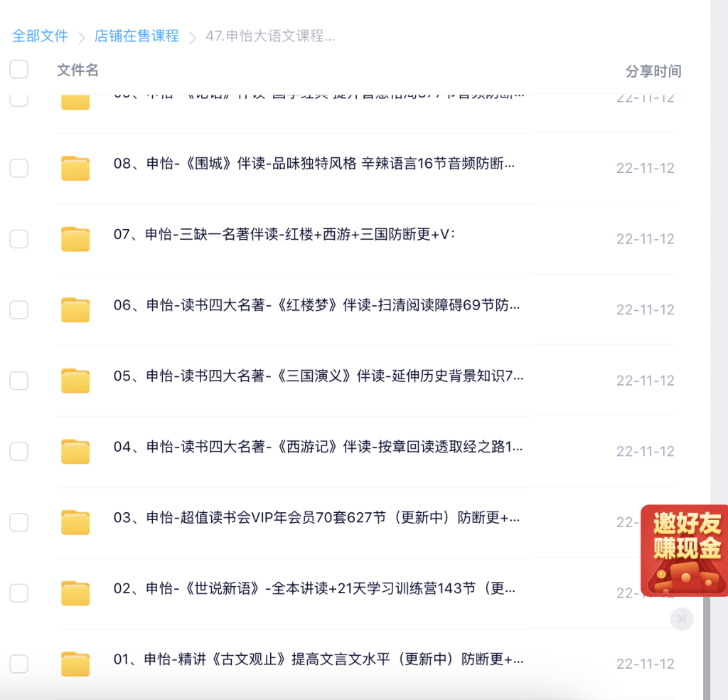This screenshot has width=728, height=700.
Task: Open folder 03、申怡-超值读书会VIP年会员70套627节
Action: [x=316, y=517]
